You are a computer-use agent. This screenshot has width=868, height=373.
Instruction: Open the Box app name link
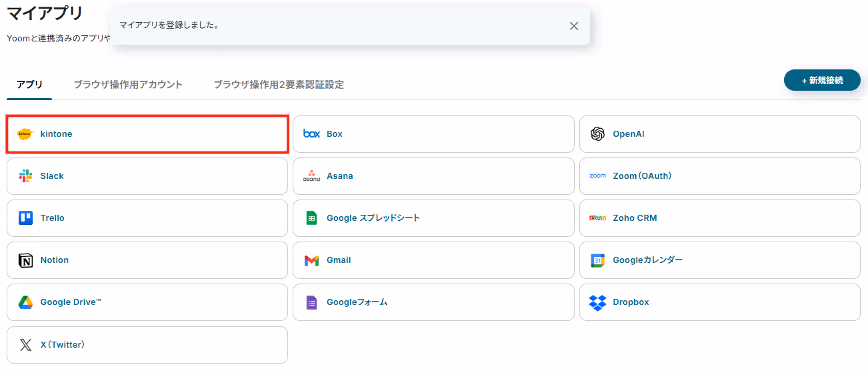335,134
